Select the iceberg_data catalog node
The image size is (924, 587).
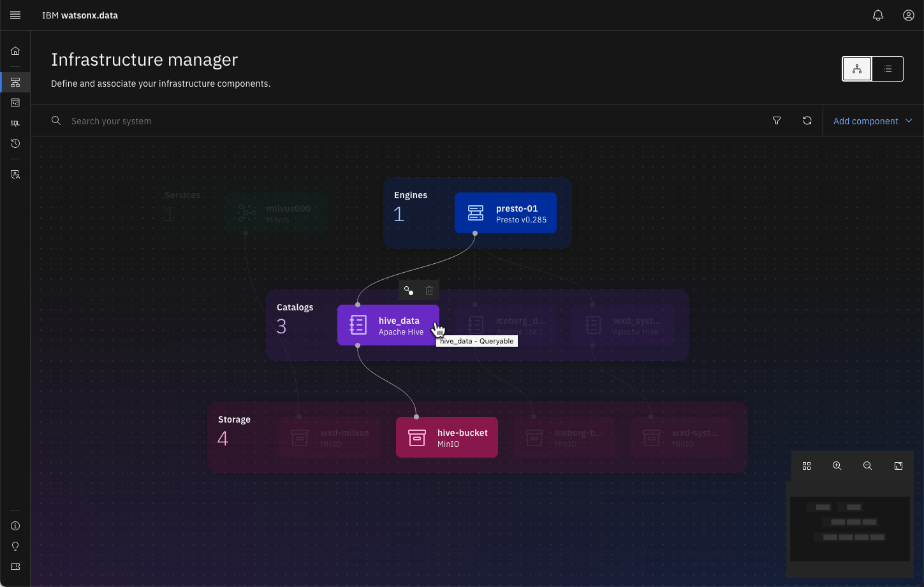[506, 325]
